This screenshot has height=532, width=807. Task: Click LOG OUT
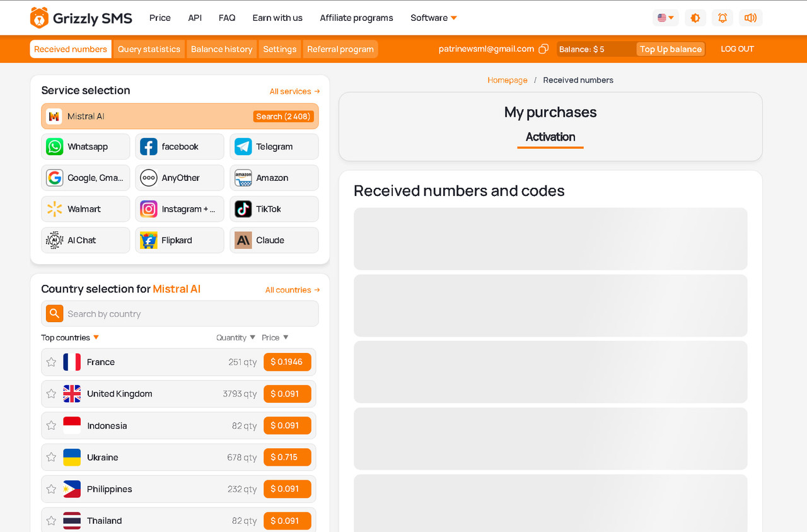click(x=737, y=49)
